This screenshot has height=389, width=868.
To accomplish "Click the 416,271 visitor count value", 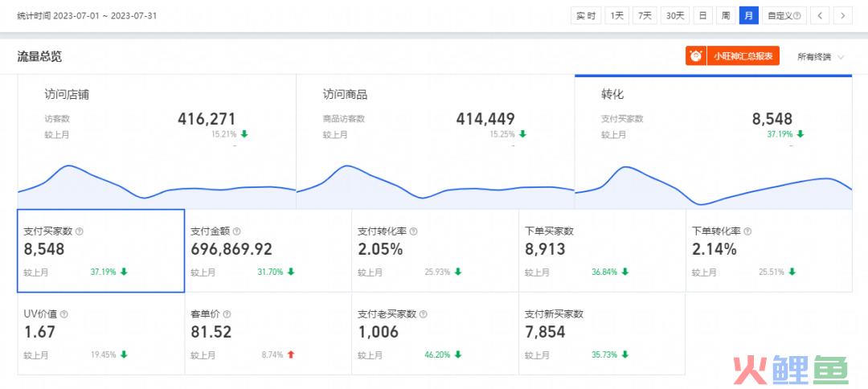I will [x=207, y=119].
